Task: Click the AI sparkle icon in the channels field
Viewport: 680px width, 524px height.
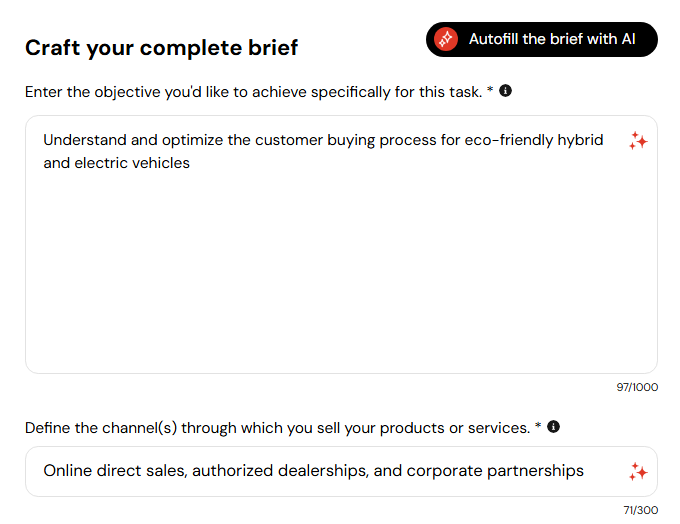Action: tap(638, 472)
